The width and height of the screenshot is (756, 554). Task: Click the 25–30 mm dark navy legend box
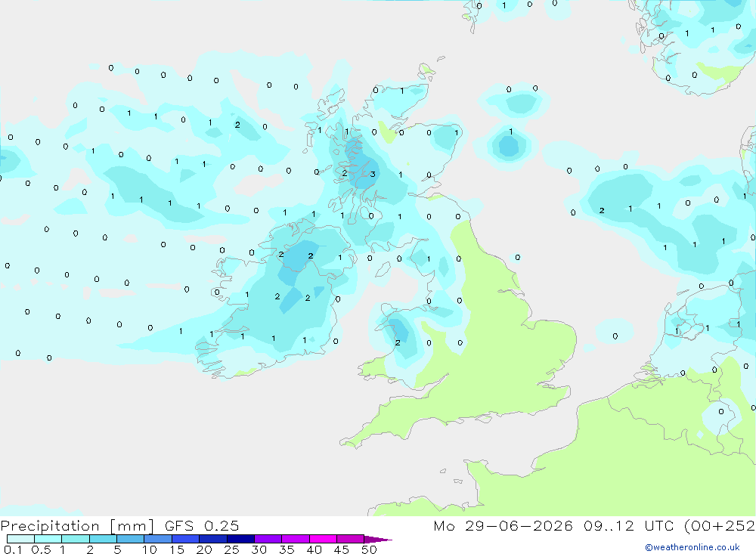click(240, 539)
